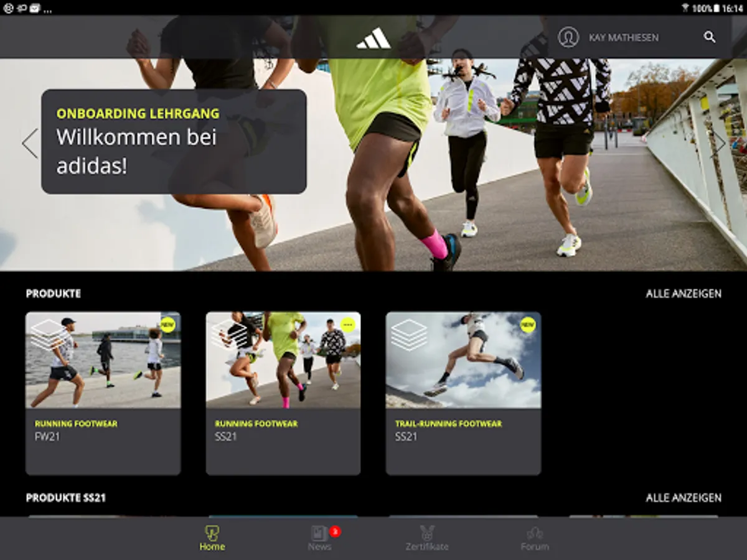Show all items in Produkte section
747x560 pixels.
[684, 294]
